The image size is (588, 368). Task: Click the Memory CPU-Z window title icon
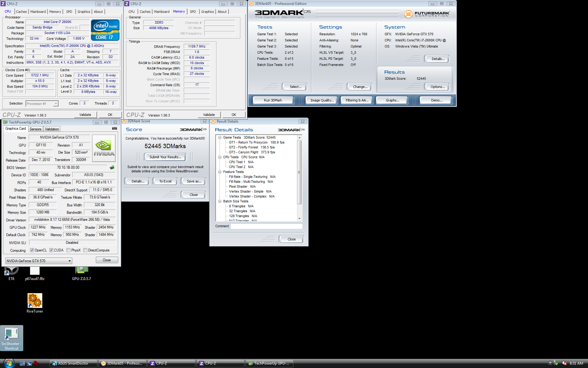[127, 4]
